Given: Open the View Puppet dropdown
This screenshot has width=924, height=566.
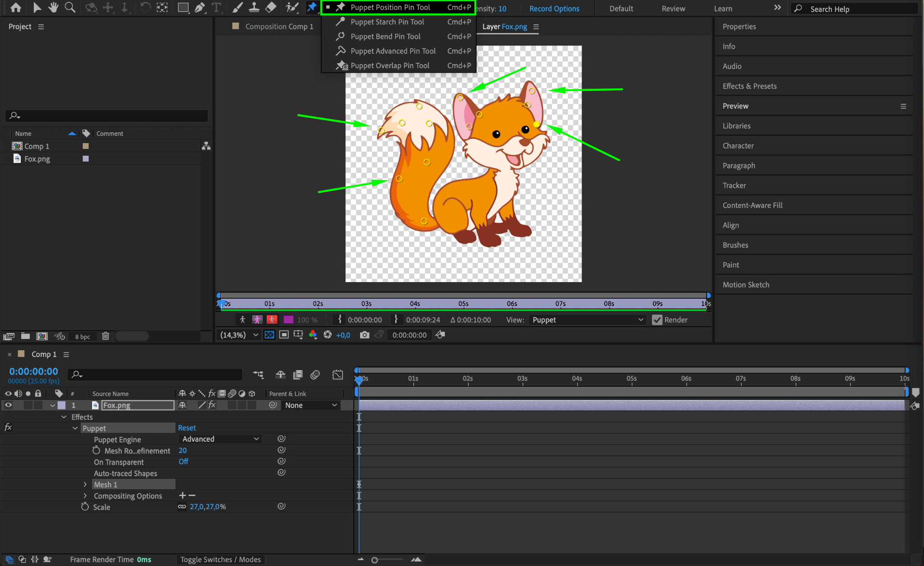Looking at the screenshot, I should [x=587, y=320].
